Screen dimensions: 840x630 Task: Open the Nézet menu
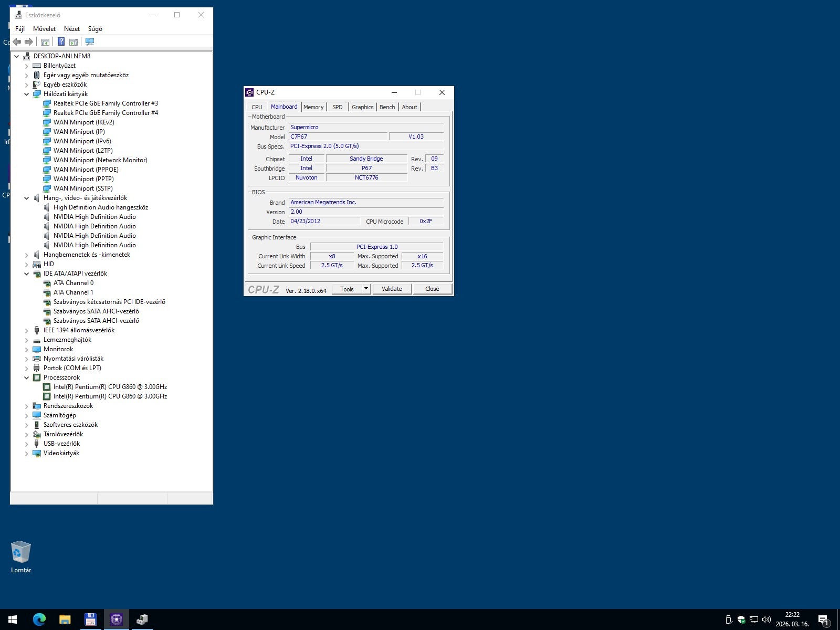tap(72, 29)
